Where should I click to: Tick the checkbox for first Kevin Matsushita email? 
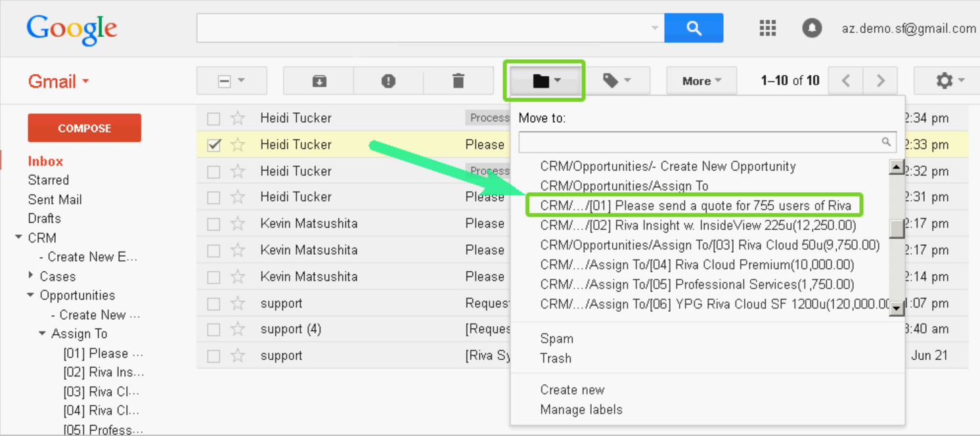pos(213,225)
